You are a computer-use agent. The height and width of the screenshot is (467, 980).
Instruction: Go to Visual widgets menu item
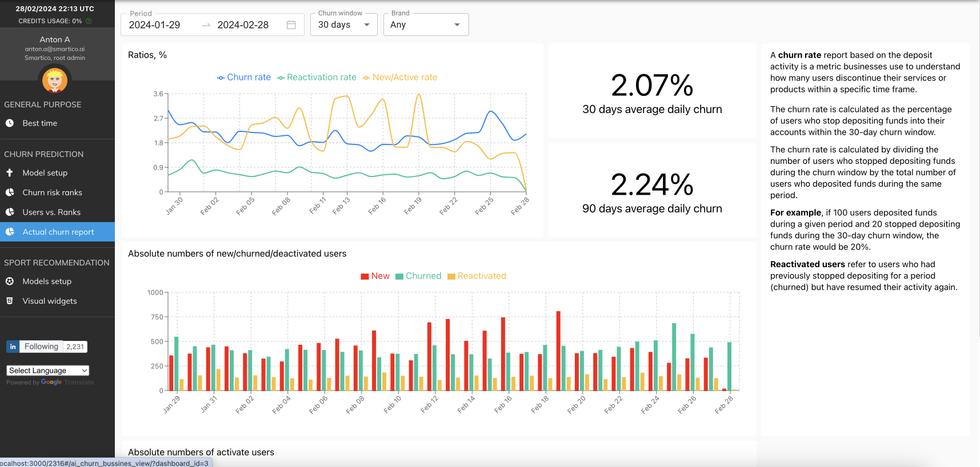pyautogui.click(x=49, y=301)
